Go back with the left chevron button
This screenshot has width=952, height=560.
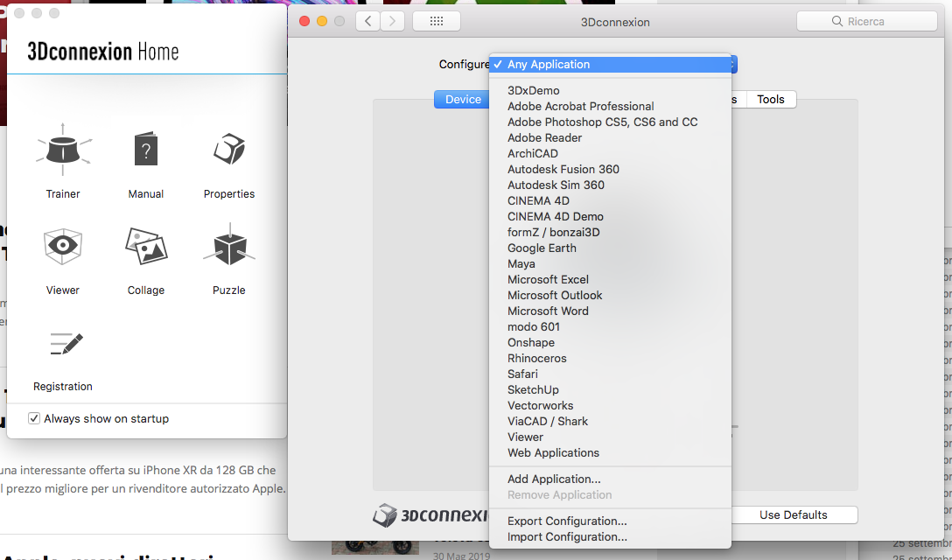tap(367, 21)
